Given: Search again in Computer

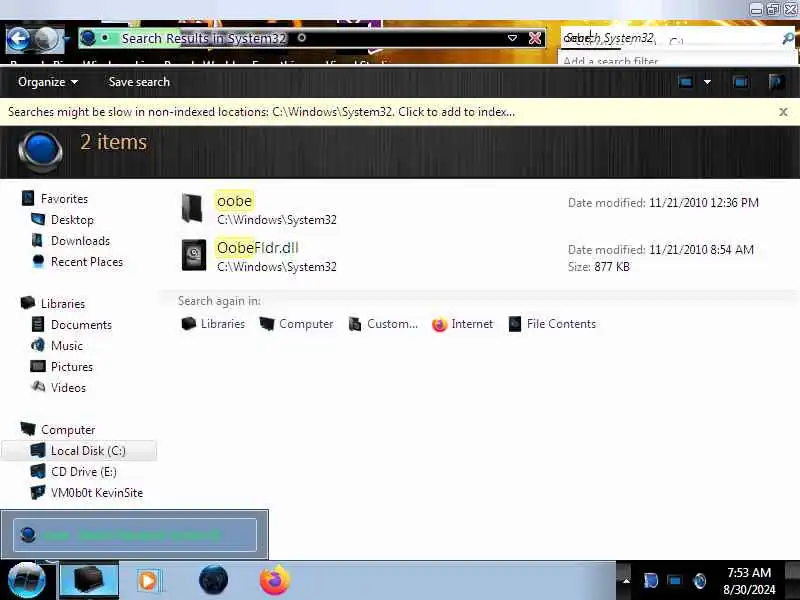Looking at the screenshot, I should pos(296,323).
